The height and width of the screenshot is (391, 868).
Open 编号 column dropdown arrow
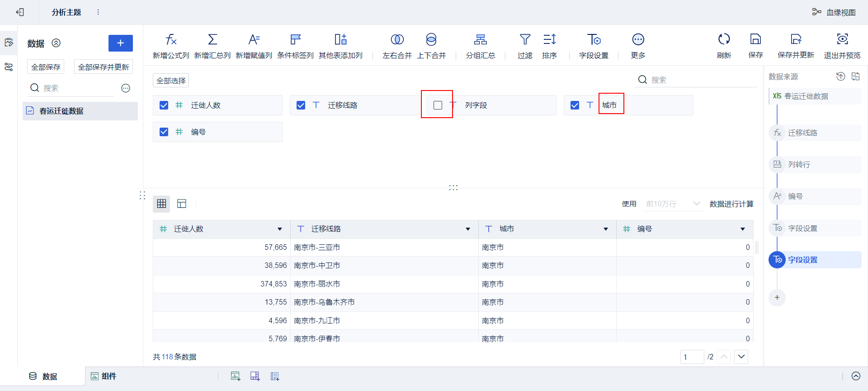[743, 229]
